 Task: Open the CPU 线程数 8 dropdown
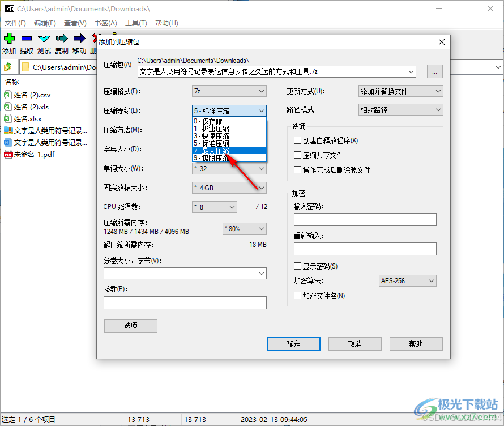click(x=215, y=207)
